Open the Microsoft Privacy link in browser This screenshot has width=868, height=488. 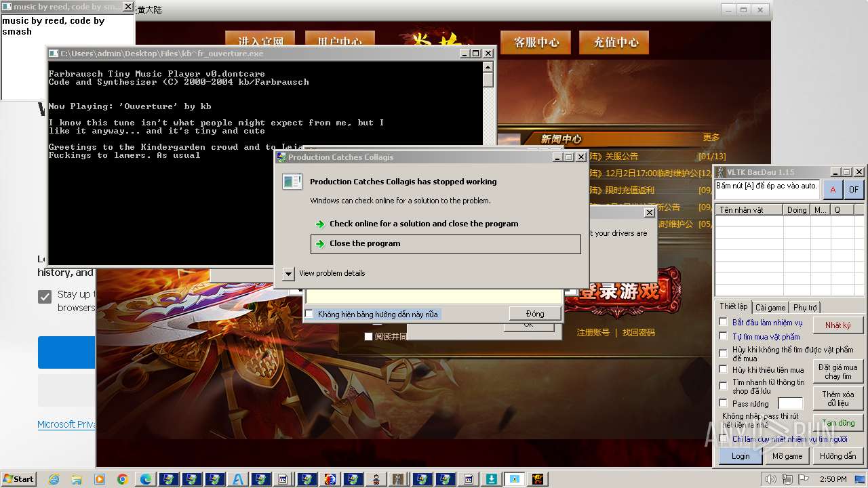coord(66,424)
